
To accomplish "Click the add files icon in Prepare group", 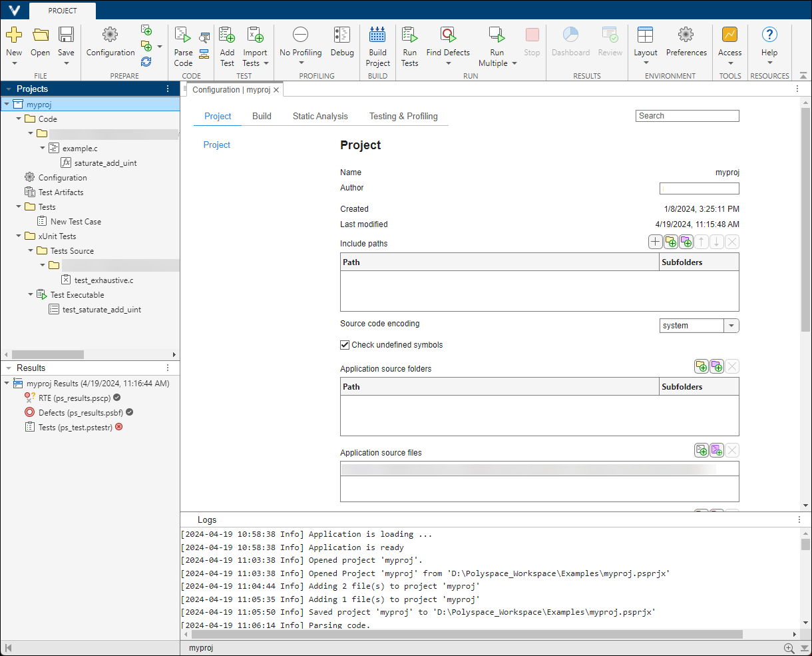I will 146,30.
